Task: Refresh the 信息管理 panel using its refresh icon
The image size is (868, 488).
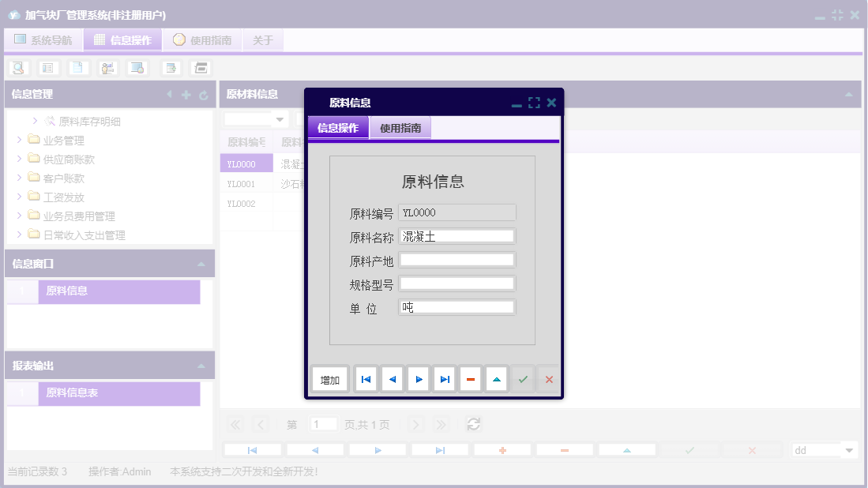Action: click(x=205, y=94)
